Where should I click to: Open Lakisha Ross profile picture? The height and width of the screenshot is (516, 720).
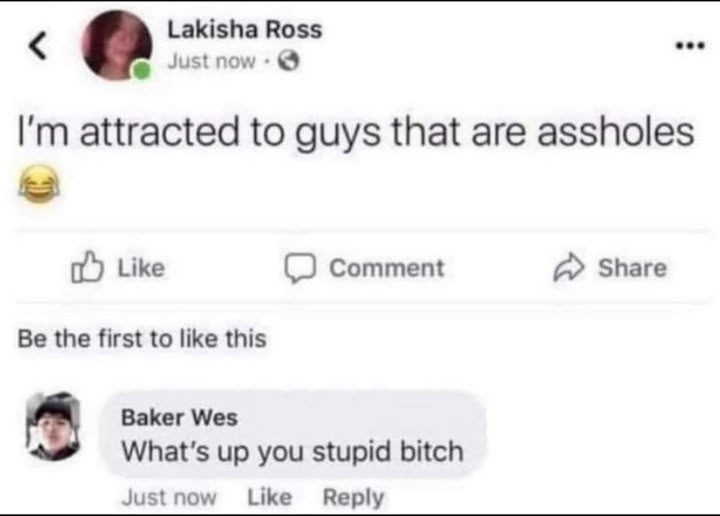tap(117, 45)
